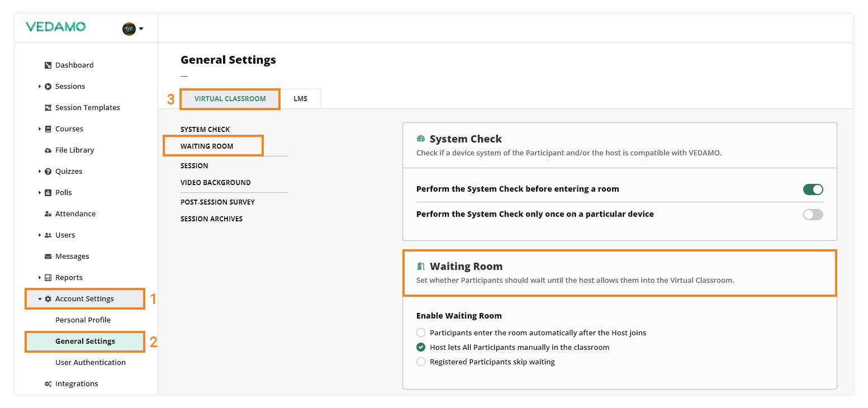Click the System Check card title
868x408 pixels.
pos(466,139)
